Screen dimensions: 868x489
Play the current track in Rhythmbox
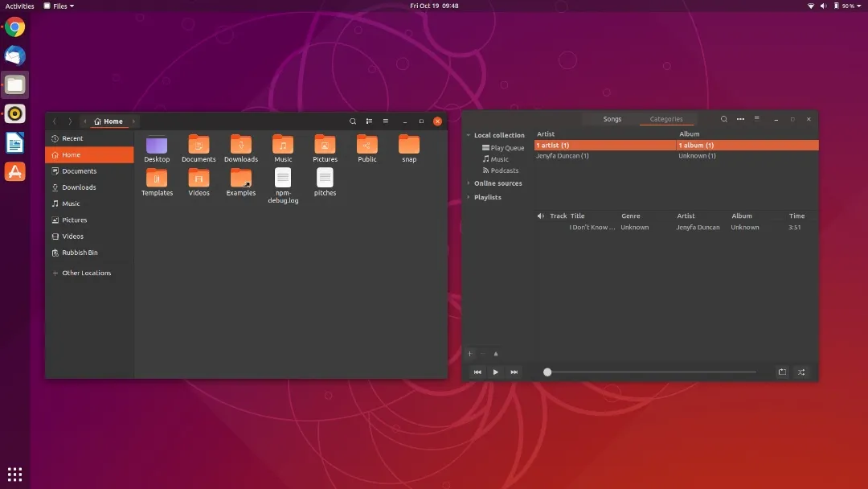click(495, 372)
